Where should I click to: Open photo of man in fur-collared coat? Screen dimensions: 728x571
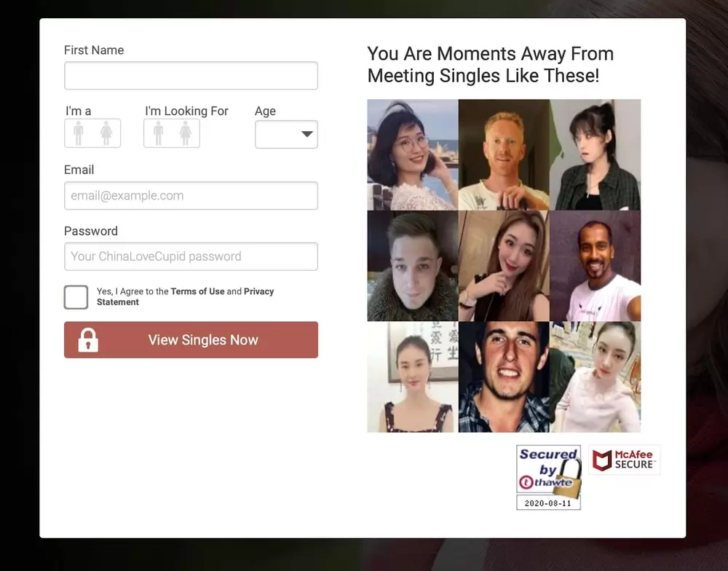(x=412, y=266)
